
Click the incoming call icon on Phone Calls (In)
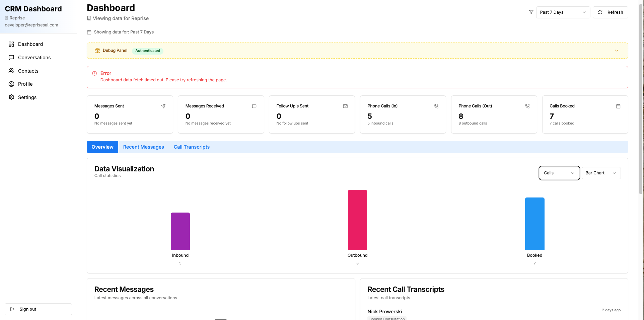click(436, 106)
